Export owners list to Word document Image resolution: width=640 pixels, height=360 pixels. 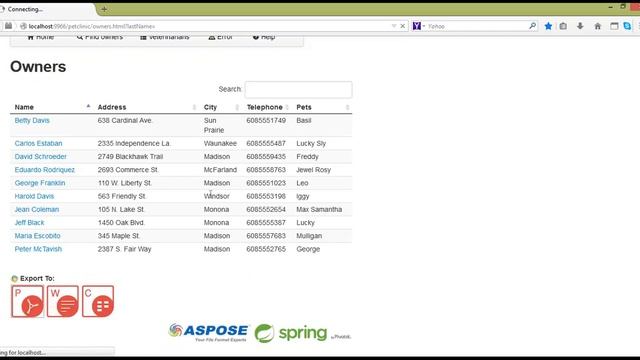[x=62, y=302]
